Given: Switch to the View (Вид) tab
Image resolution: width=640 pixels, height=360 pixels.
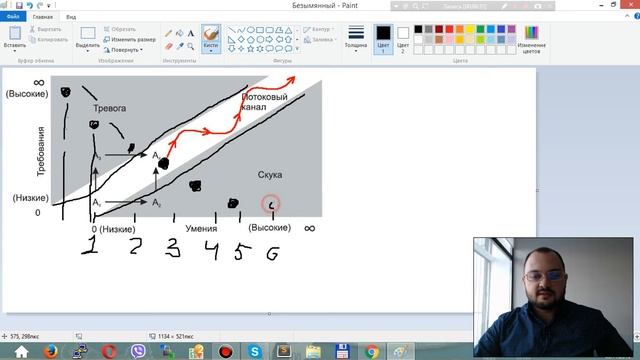Looking at the screenshot, I should point(71,17).
